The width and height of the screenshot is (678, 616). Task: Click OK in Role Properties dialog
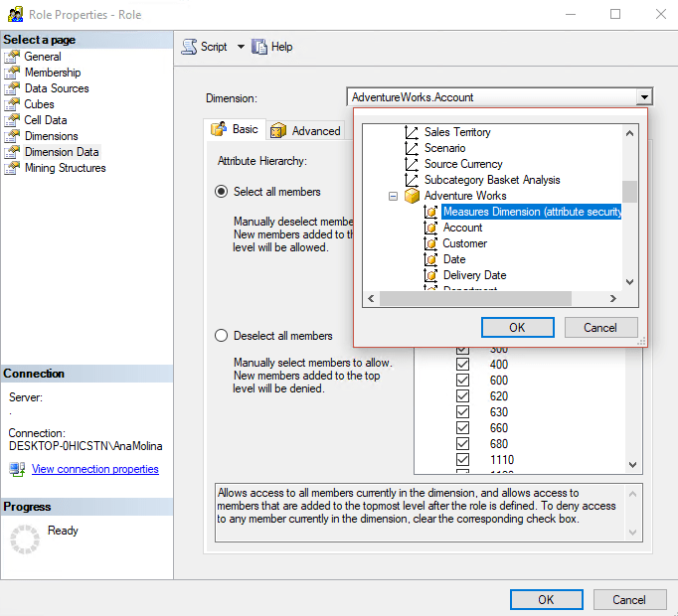[546, 600]
